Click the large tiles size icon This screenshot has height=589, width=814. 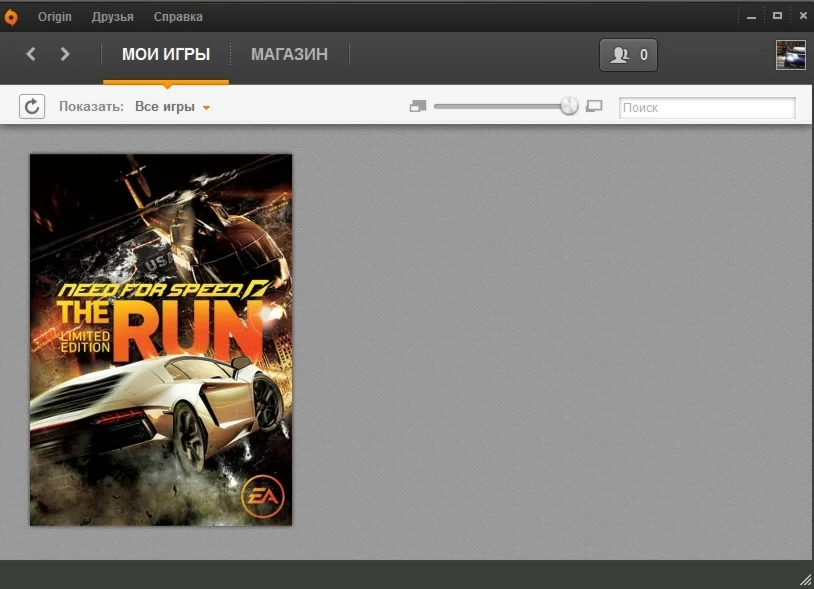pos(594,106)
